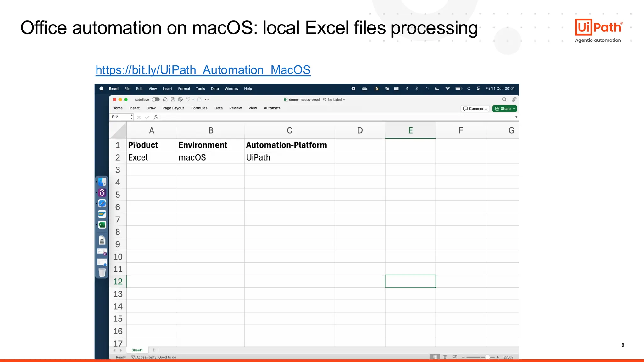Screen dimensions: 644x362
Task: Click the Undo arrow icon
Action: pyautogui.click(x=188, y=100)
